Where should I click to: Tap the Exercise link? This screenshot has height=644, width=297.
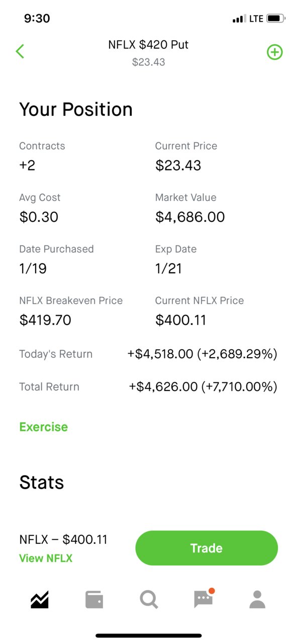pos(43,427)
